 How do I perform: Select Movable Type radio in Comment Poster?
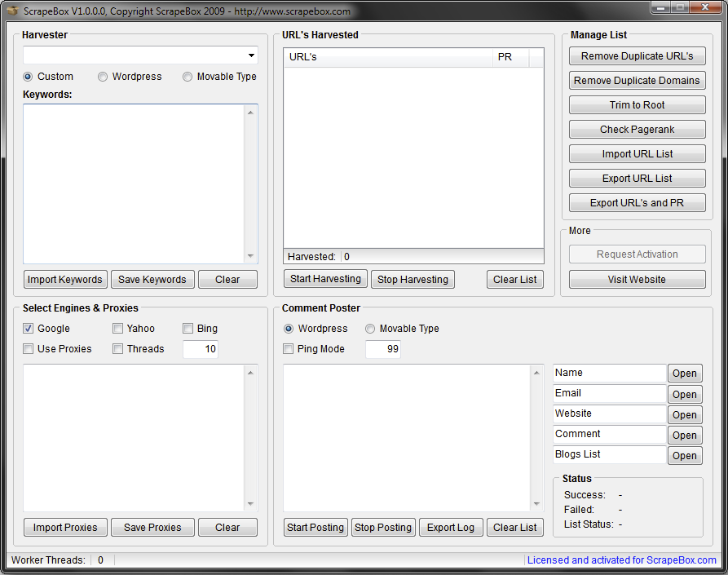[370, 329]
